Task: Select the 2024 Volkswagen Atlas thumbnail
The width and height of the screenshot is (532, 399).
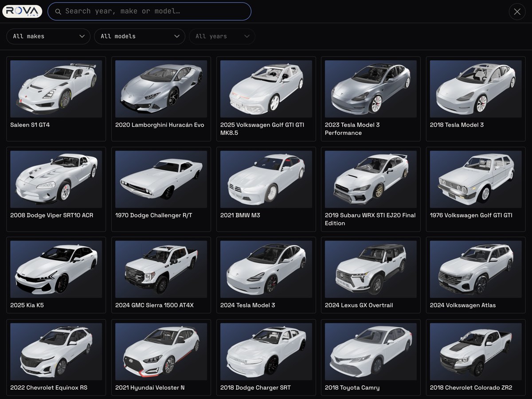Action: pos(476,269)
